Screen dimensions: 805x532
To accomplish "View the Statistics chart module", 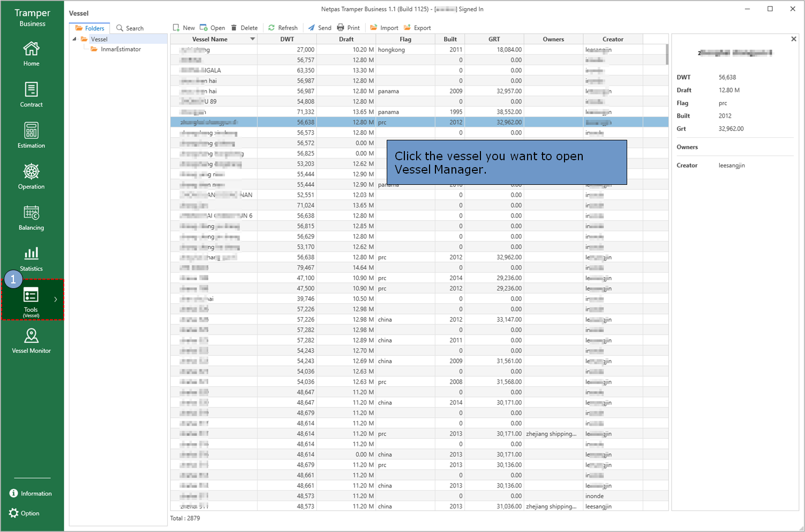I will coord(31,258).
